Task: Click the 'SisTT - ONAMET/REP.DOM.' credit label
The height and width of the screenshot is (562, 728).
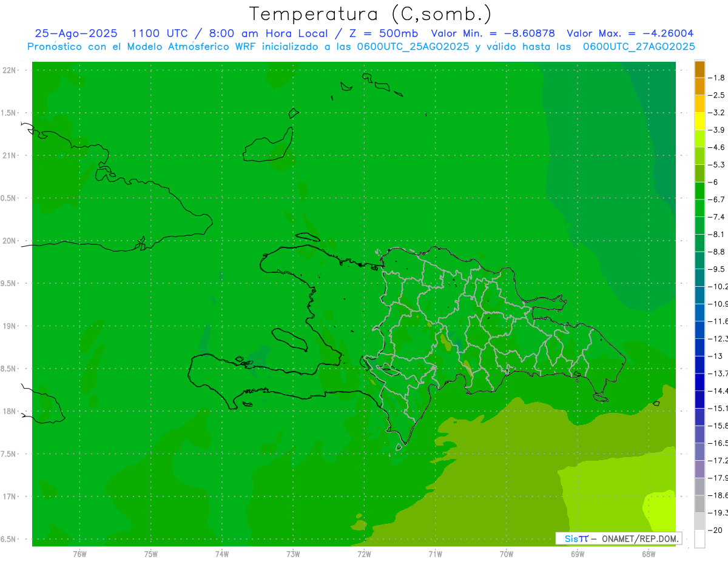Action: coord(619,538)
